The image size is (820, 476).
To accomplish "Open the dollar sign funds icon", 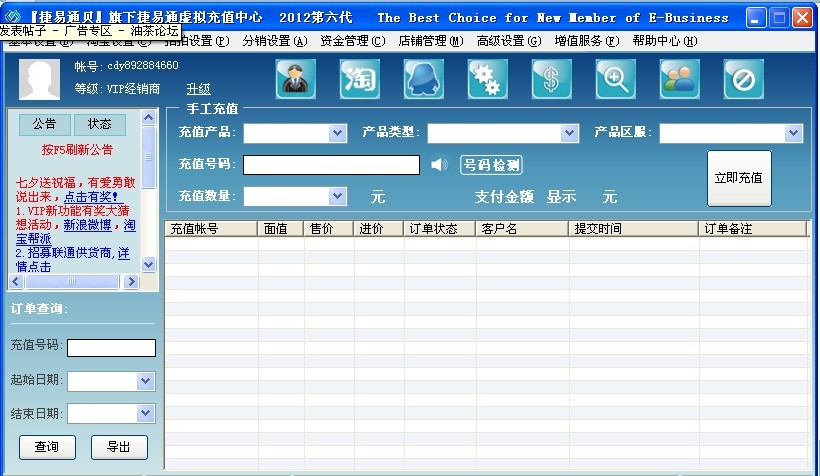I will pyautogui.click(x=552, y=79).
